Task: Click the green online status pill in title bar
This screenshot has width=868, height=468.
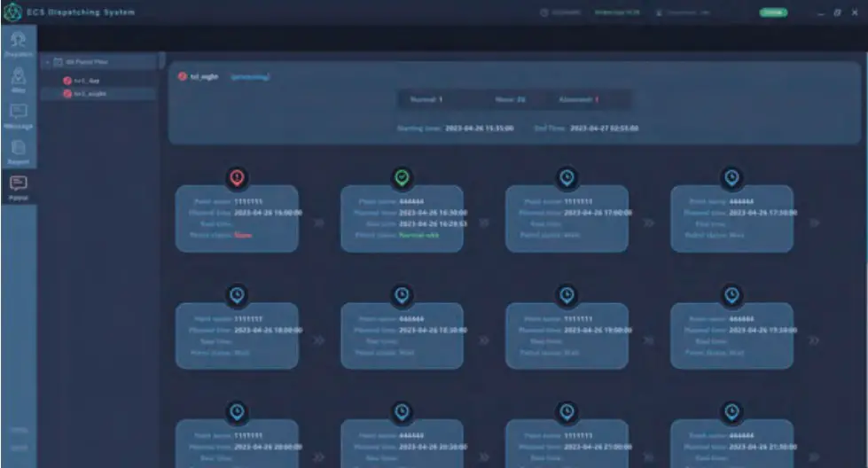Action: [773, 12]
